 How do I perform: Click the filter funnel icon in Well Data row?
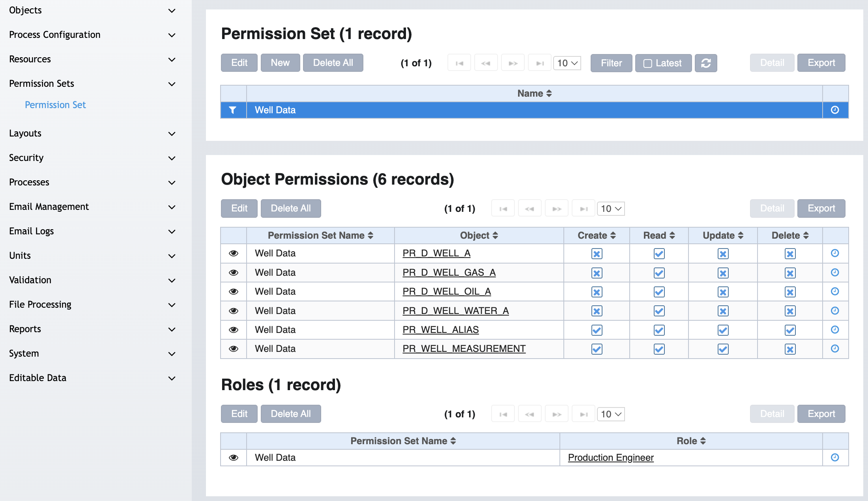(233, 110)
